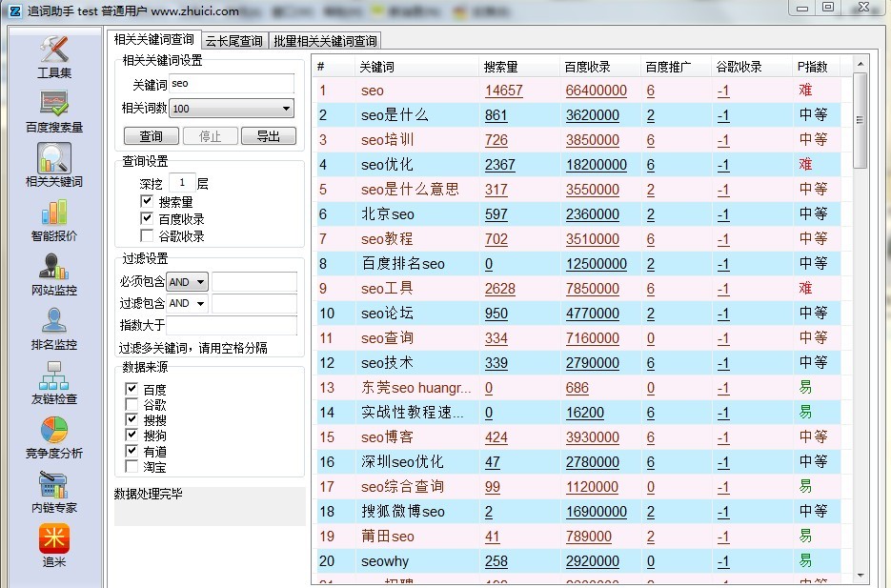891x588 pixels.
Task: Switch to the 云长尾查询 tab
Action: click(233, 41)
